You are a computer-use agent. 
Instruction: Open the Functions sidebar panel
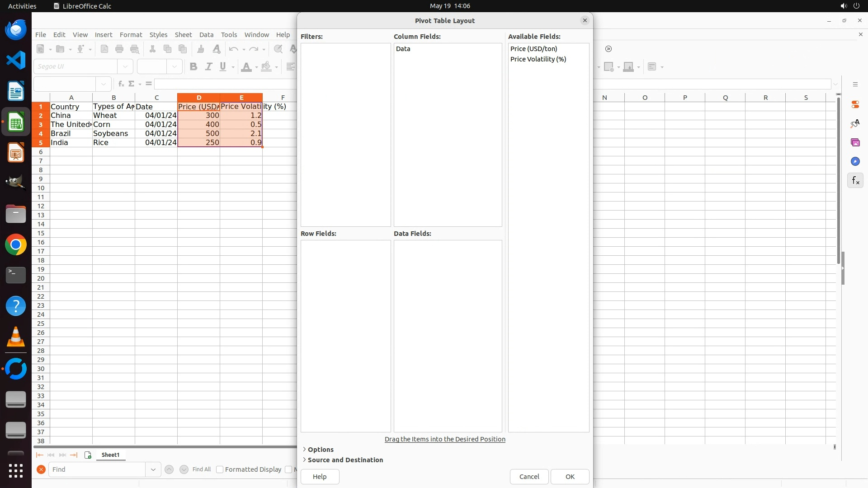pyautogui.click(x=855, y=181)
